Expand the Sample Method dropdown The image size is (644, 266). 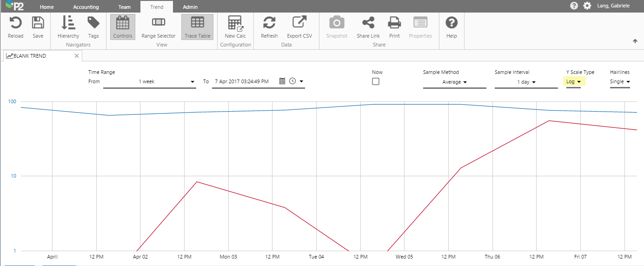click(454, 82)
